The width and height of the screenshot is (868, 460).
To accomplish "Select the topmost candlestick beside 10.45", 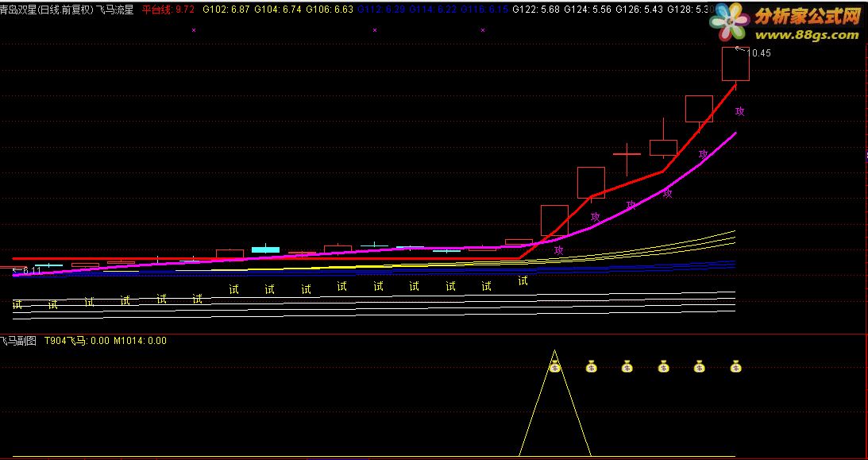I will click(735, 64).
